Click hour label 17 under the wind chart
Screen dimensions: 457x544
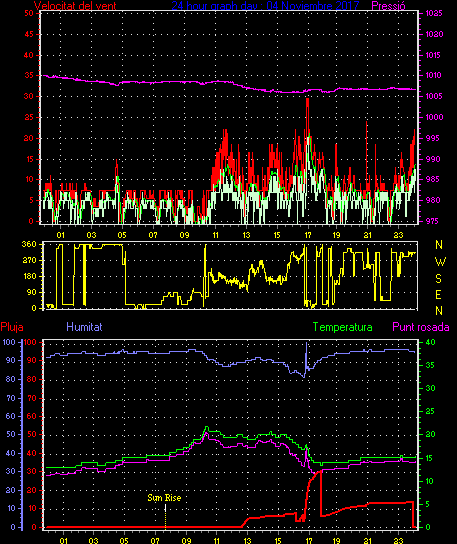(308, 235)
